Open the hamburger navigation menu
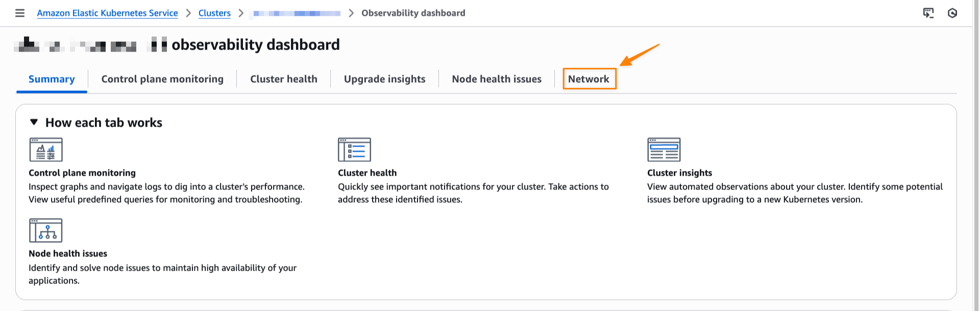 coord(20,13)
